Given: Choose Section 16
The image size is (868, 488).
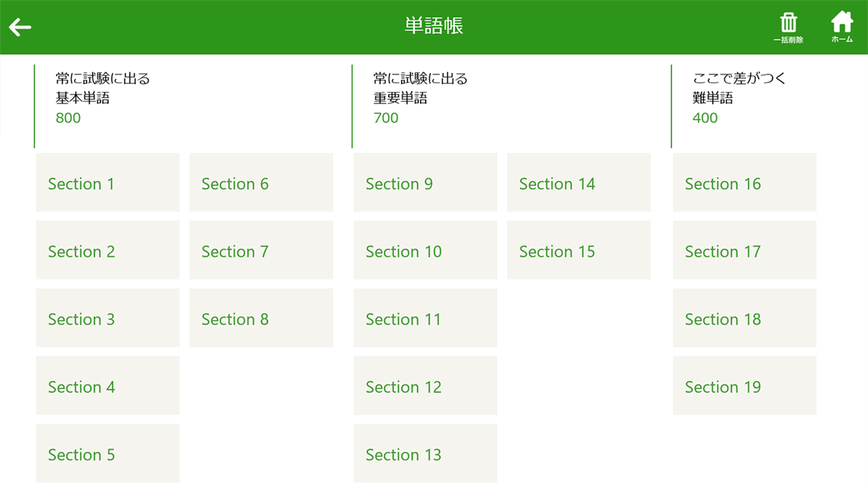Looking at the screenshot, I should tap(744, 183).
